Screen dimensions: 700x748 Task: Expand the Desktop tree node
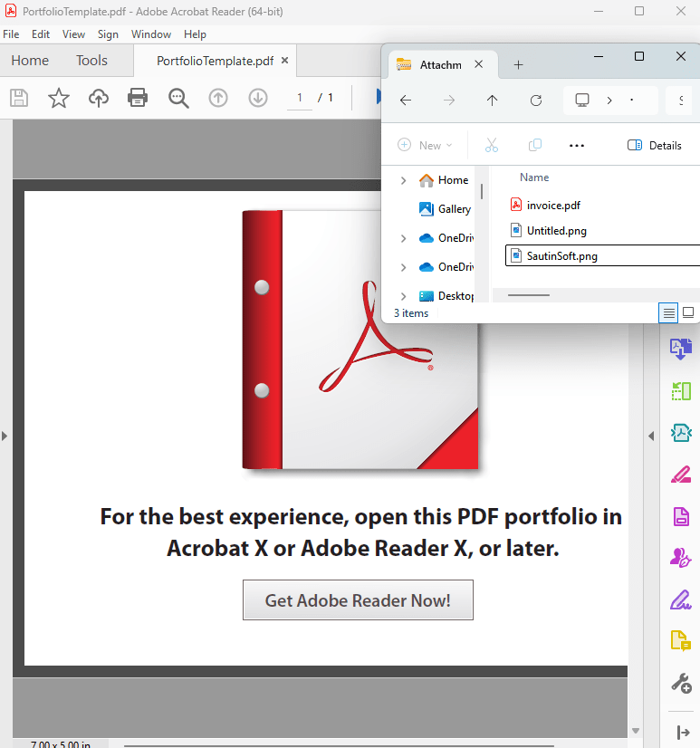coord(403,296)
